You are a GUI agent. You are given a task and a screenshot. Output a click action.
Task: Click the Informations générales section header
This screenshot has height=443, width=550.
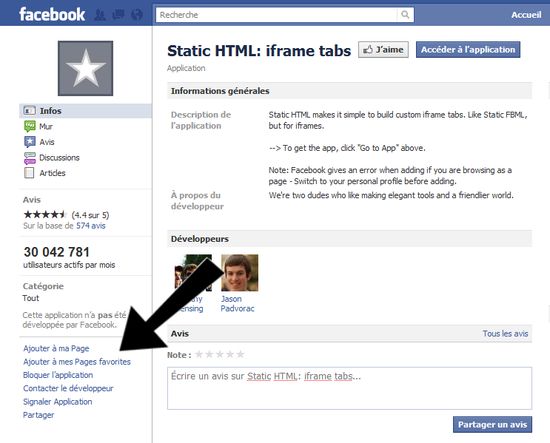point(349,91)
